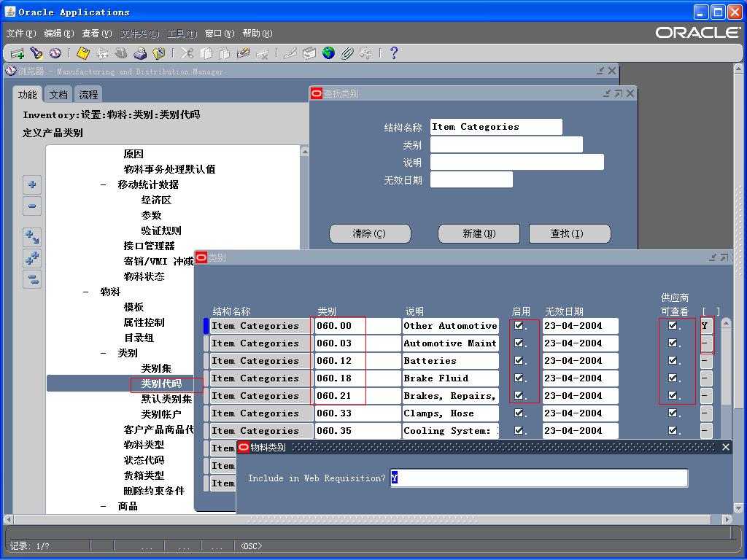747x560 pixels.
Task: Open the flexfield button for row 060.03
Action: click(706, 343)
